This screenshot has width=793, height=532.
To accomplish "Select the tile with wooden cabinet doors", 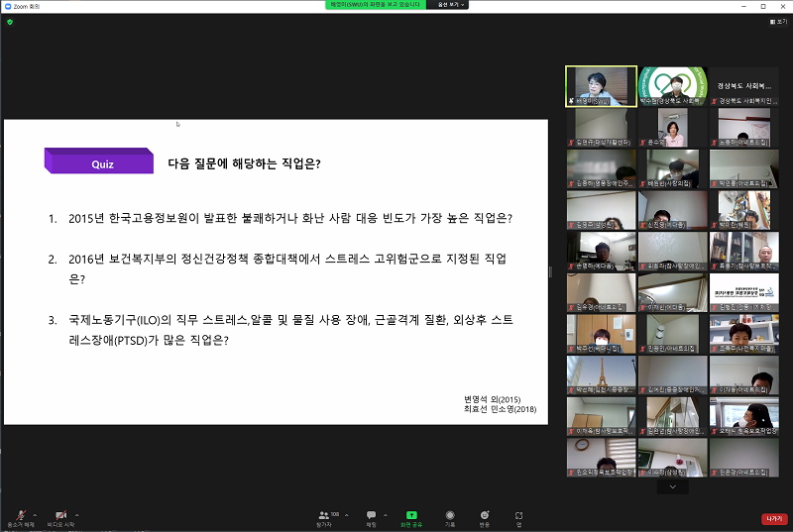I will coord(601,334).
